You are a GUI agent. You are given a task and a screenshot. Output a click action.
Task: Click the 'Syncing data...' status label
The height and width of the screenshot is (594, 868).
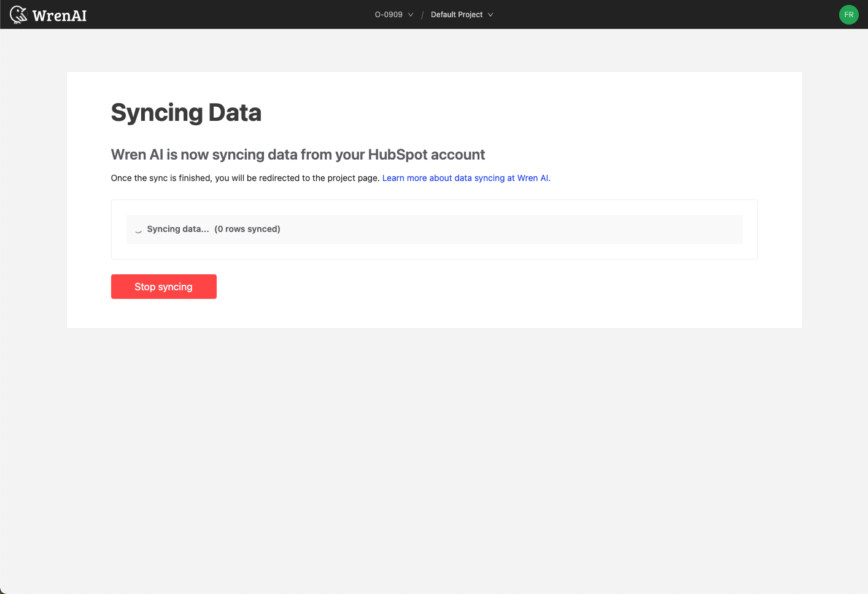coord(178,229)
